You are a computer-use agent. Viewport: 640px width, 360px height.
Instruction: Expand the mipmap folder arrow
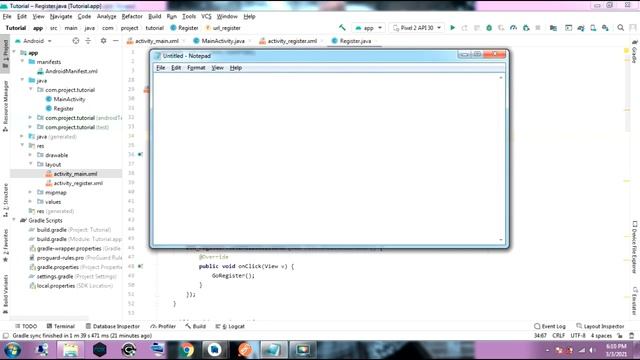(x=30, y=192)
